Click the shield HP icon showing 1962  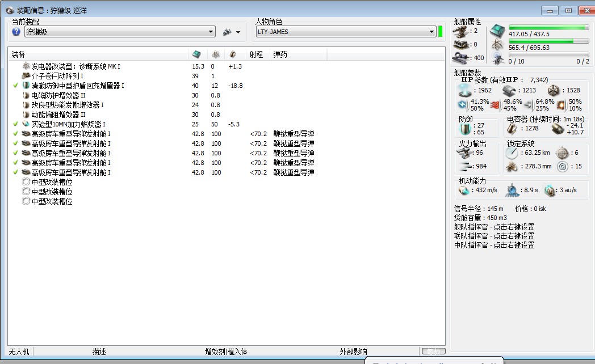point(464,90)
